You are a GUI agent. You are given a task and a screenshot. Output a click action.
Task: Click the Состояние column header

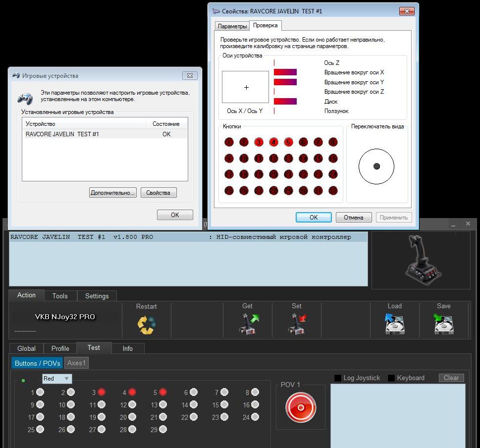[x=166, y=124]
